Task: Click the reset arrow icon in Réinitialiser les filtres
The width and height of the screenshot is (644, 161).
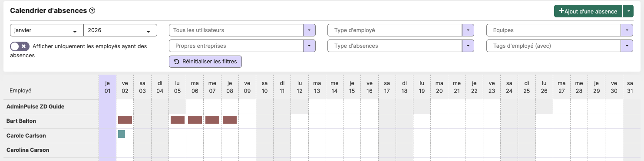Action: [x=176, y=62]
